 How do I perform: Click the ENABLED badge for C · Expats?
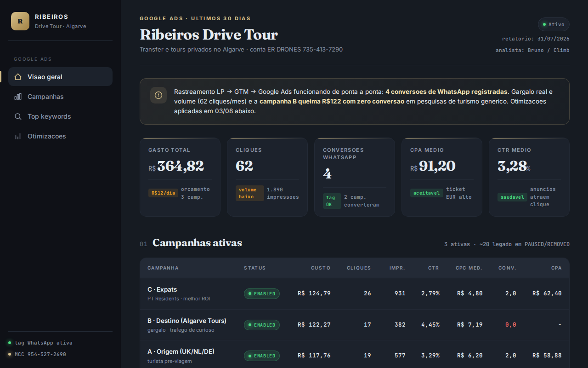(261, 293)
